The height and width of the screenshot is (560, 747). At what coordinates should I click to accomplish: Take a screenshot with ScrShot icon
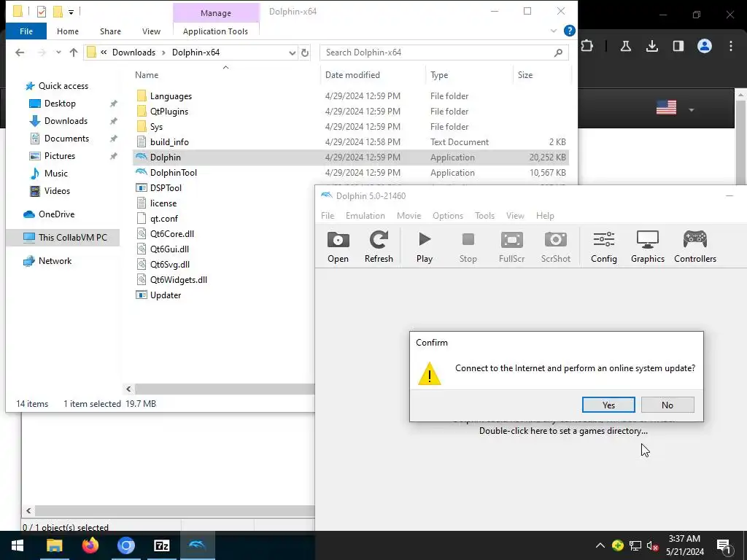pos(555,246)
